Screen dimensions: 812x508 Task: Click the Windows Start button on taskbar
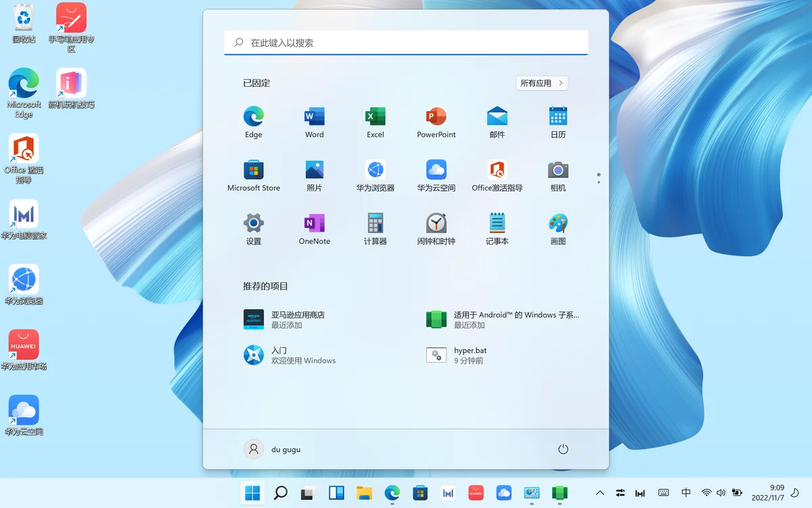click(253, 493)
